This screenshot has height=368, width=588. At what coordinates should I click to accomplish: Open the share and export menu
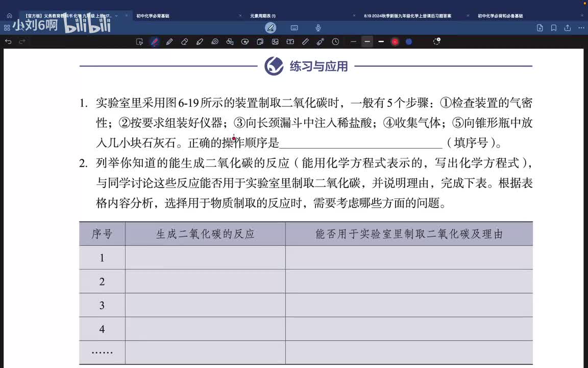tap(568, 28)
